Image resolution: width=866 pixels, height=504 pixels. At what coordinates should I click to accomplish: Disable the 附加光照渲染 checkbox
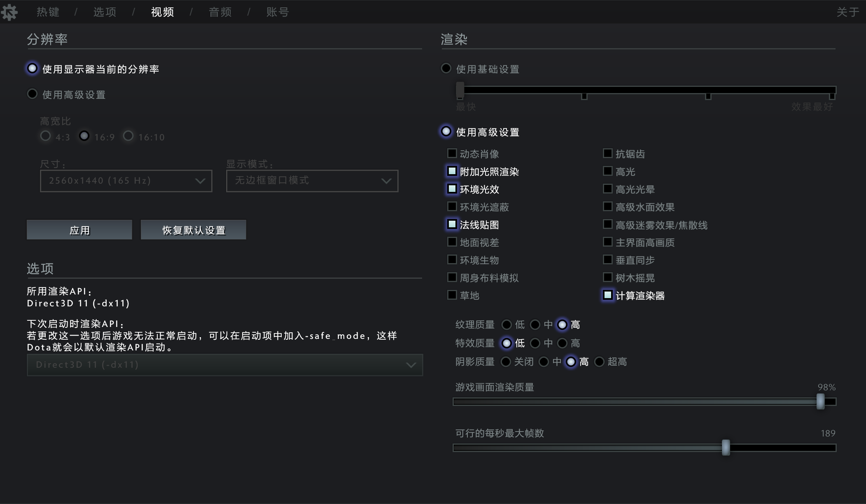[452, 171]
